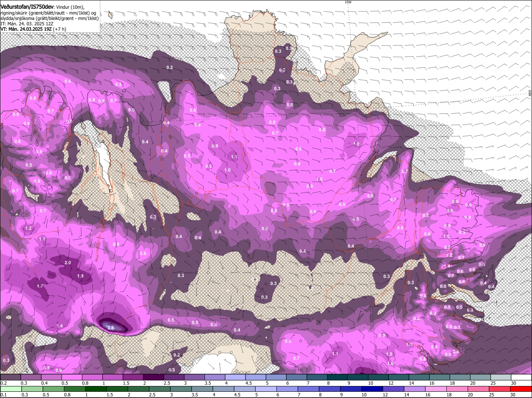Pick the bright pink 0.5–0.8 snow legend swatch

coord(71,377)
